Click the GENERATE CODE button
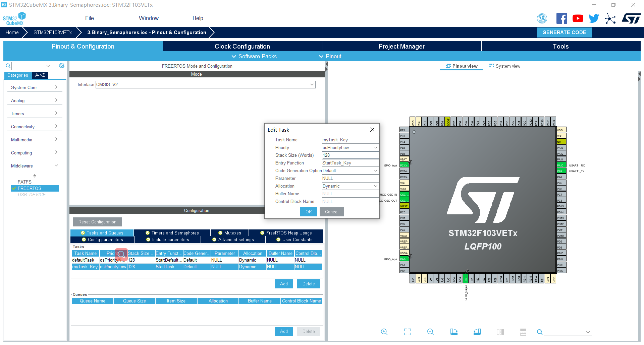 564,32
